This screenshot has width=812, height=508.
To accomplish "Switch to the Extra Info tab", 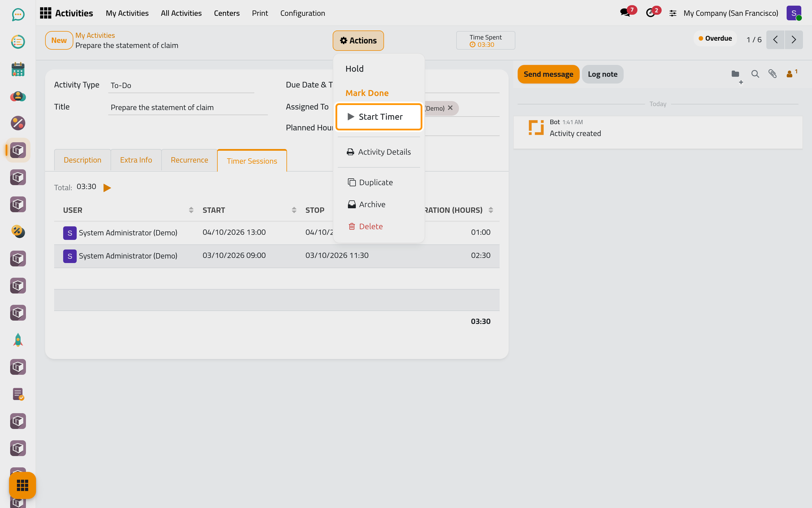I will [x=136, y=160].
